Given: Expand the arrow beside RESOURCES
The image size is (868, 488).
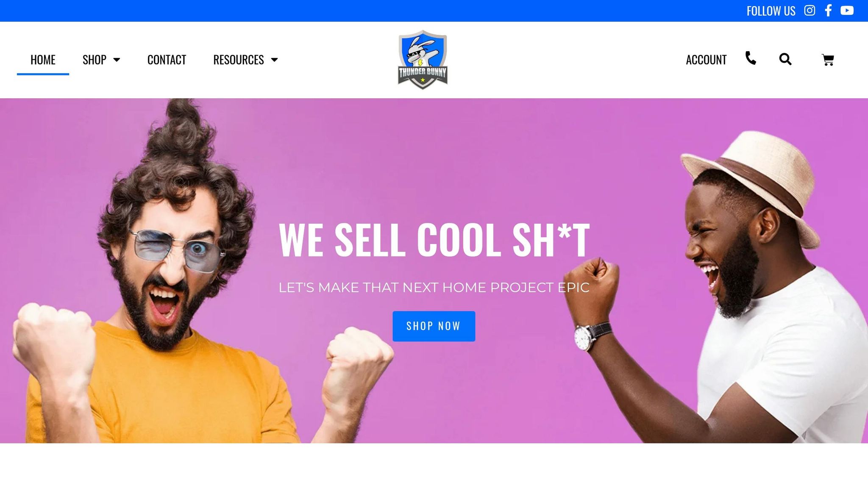Looking at the screenshot, I should pyautogui.click(x=274, y=60).
